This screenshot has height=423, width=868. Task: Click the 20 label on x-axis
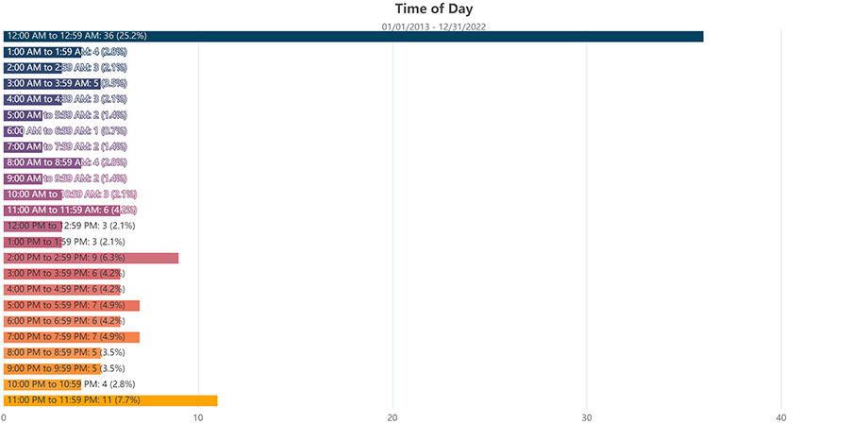pyautogui.click(x=392, y=417)
